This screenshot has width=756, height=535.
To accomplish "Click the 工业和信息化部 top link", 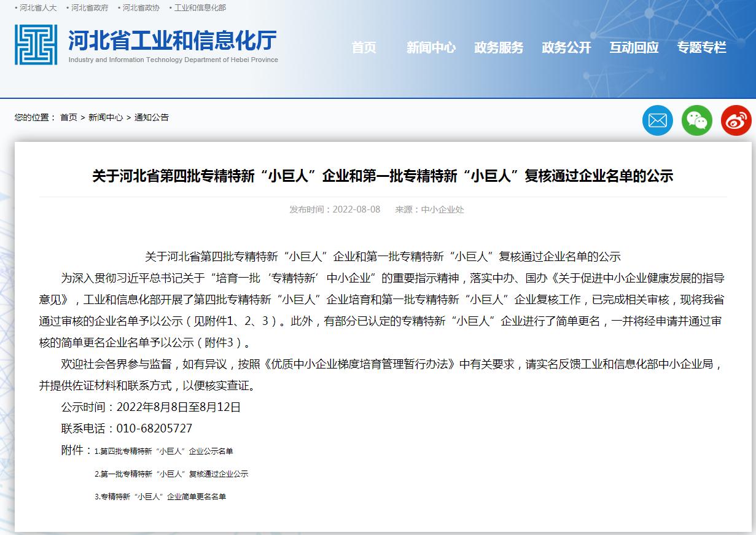I will (200, 8).
